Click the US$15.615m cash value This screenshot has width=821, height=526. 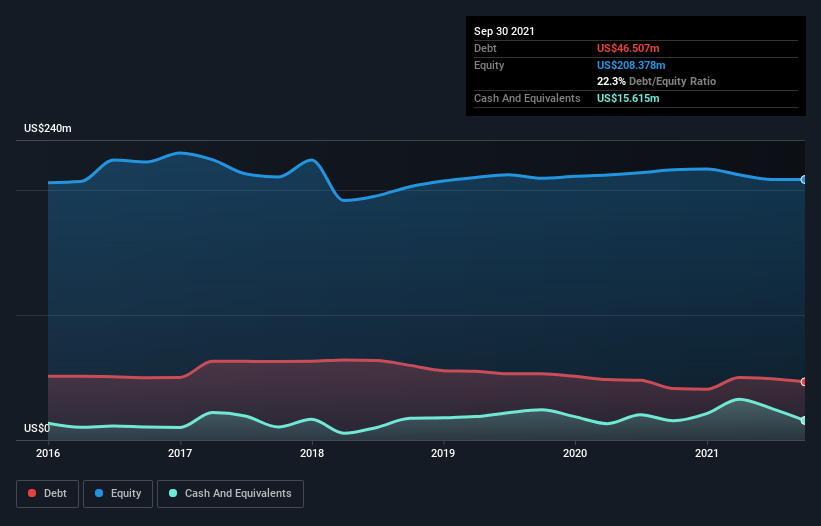[628, 98]
